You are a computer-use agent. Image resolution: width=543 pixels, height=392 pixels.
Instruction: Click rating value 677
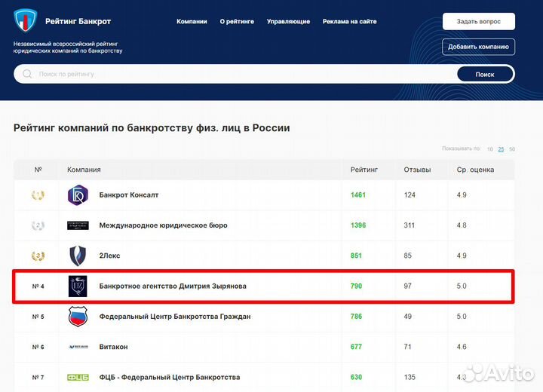point(356,347)
